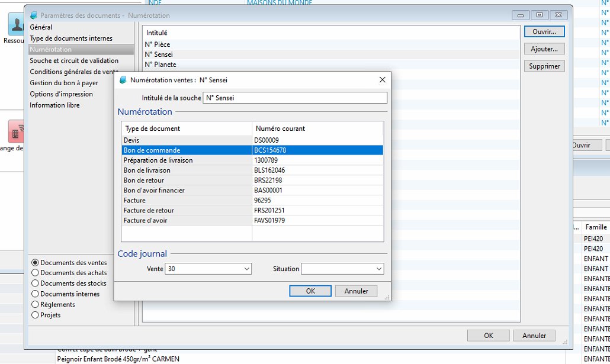Enable the Règlements radio option
610x364 pixels.
35,305
